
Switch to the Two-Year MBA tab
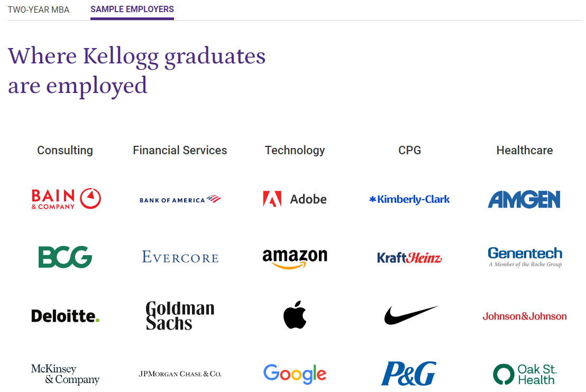click(39, 10)
